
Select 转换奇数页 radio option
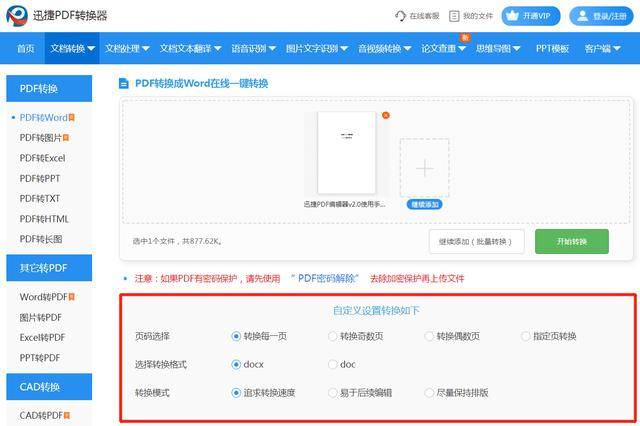tap(333, 336)
